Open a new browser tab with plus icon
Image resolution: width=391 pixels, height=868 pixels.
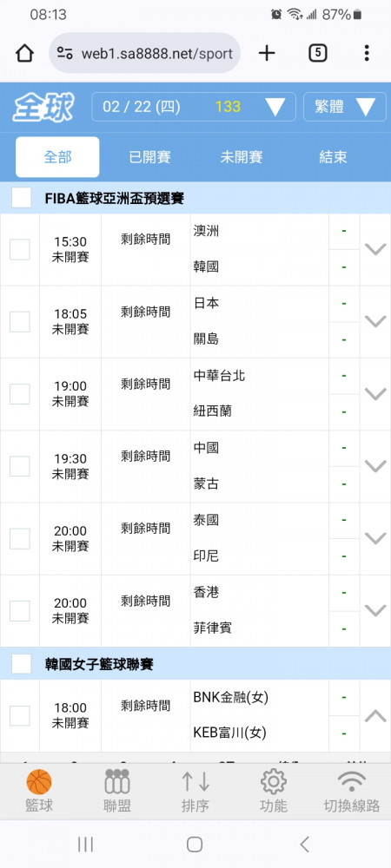[x=267, y=53]
